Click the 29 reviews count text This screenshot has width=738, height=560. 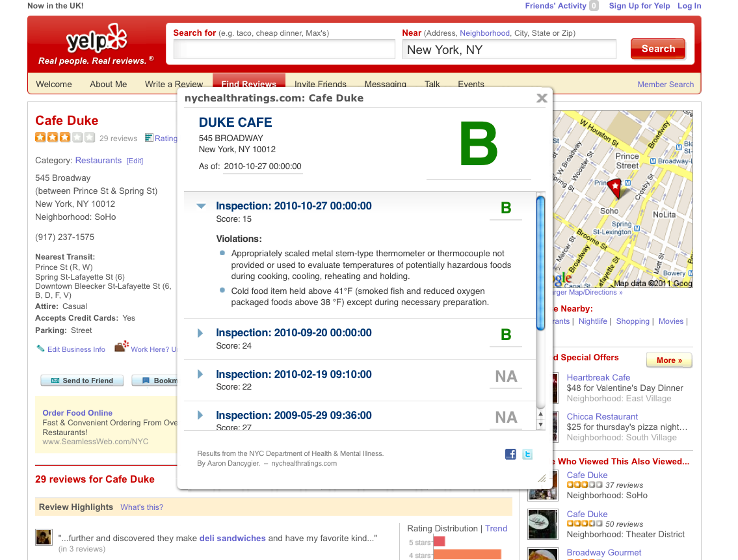point(118,139)
